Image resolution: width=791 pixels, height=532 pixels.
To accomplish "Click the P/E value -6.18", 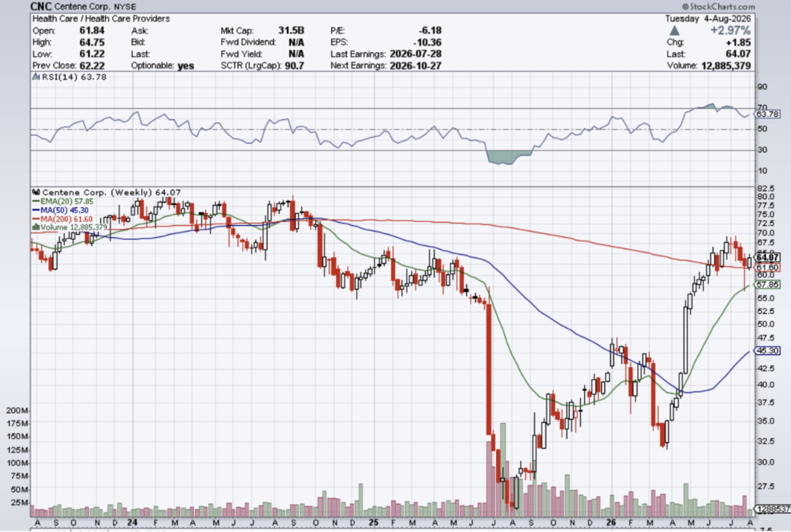I will [430, 30].
